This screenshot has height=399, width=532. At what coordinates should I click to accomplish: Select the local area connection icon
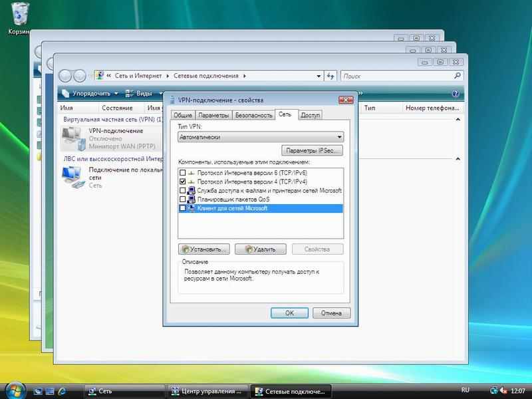[73, 177]
